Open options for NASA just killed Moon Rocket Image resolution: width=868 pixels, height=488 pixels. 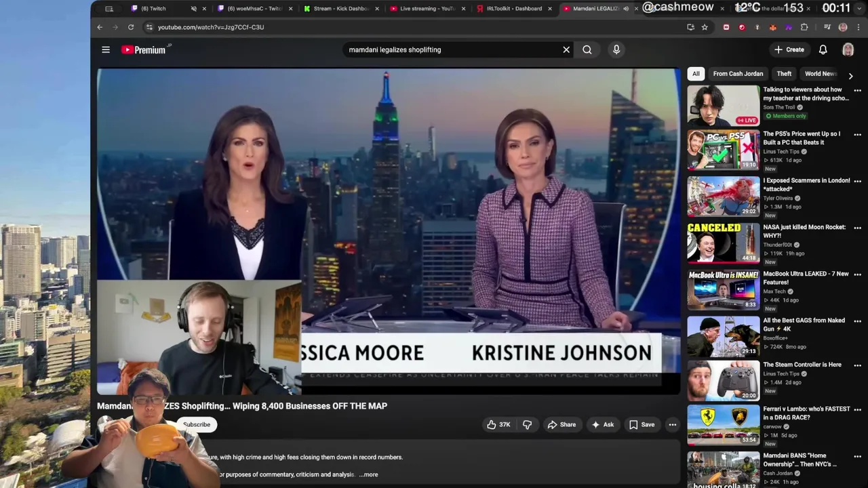coord(857,228)
